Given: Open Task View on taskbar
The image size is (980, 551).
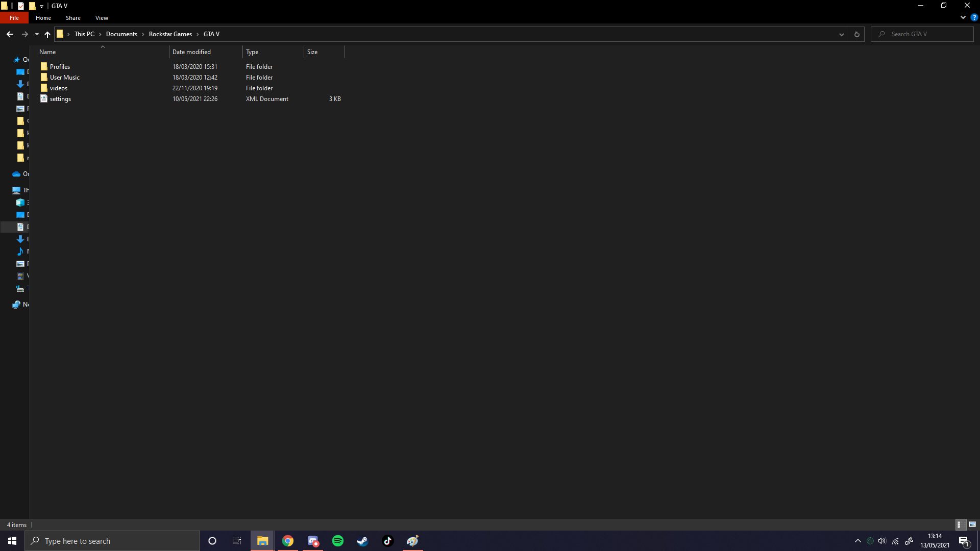Looking at the screenshot, I should click(x=237, y=541).
